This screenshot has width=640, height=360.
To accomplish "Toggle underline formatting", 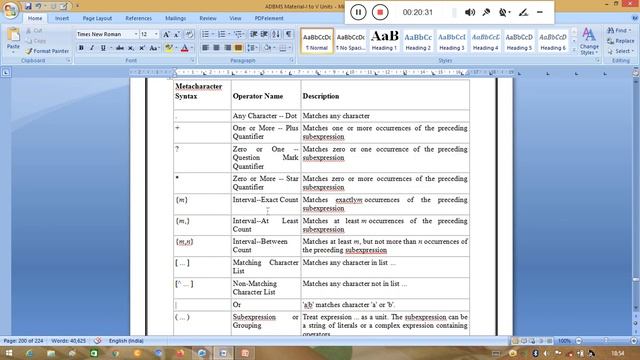I will coord(103,48).
